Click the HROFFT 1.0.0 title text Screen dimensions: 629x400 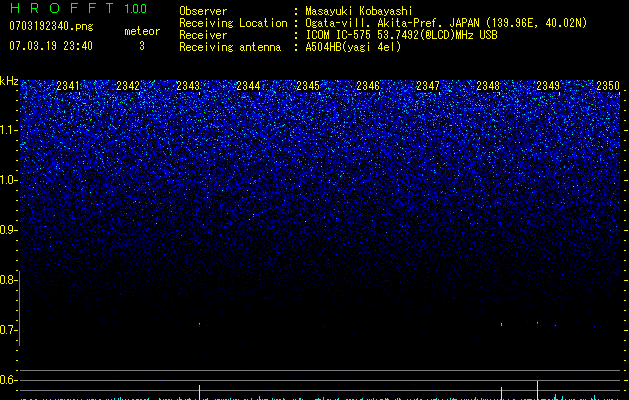click(x=78, y=8)
